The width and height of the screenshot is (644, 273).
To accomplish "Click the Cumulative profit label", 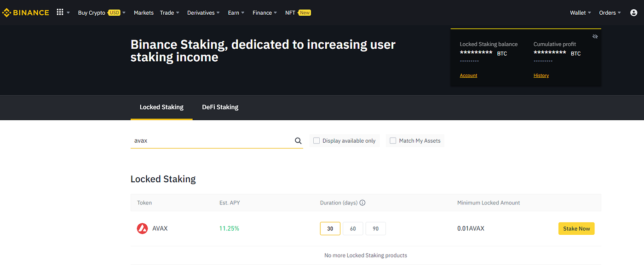I will 555,44.
